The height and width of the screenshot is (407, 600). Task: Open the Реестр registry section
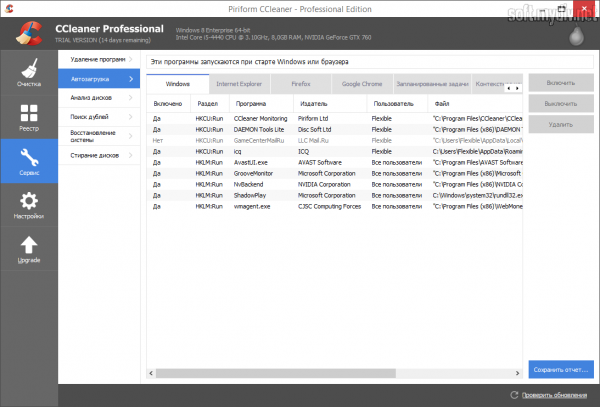29,117
